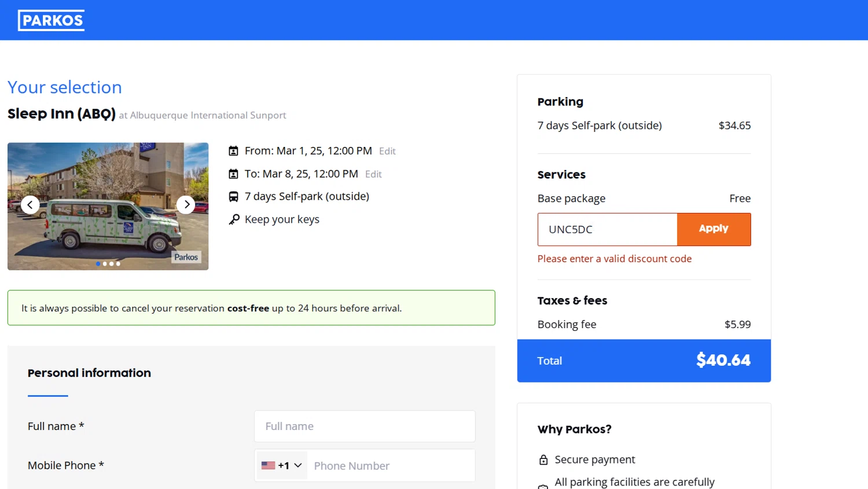Click the Sleep Inn (ABQ) heading
This screenshot has width=868, height=489.
click(61, 113)
